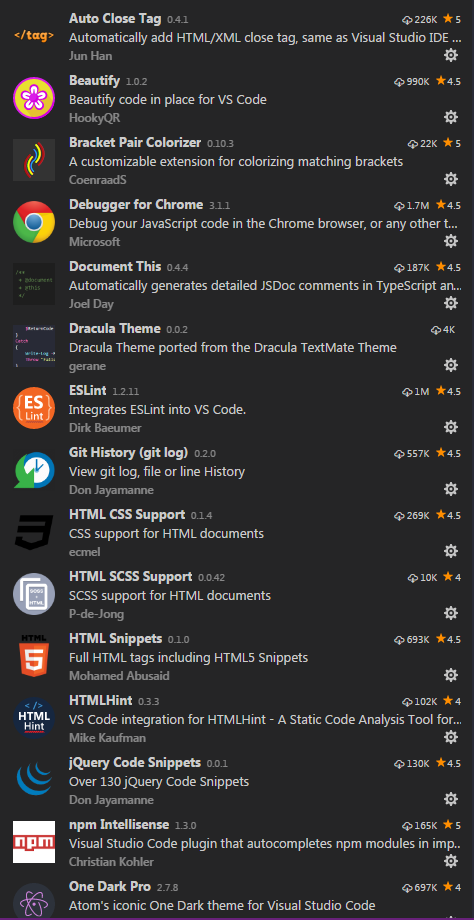The height and width of the screenshot is (920, 474).
Task: Open the ESLint manage gear
Action: [451, 427]
